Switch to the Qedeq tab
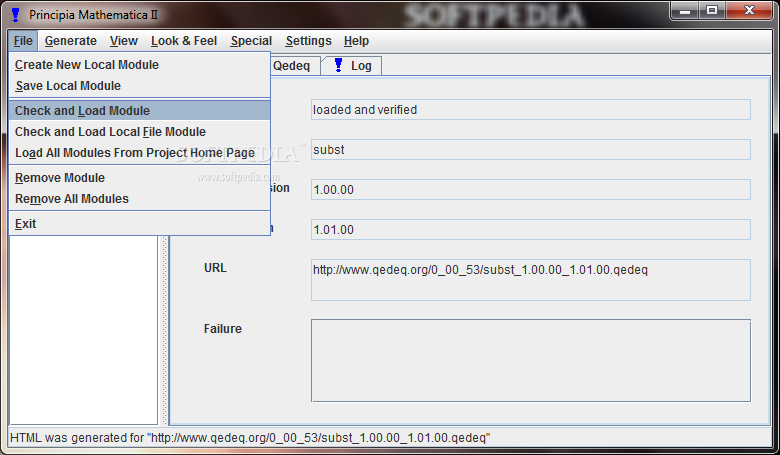The height and width of the screenshot is (455, 780). tap(293, 66)
